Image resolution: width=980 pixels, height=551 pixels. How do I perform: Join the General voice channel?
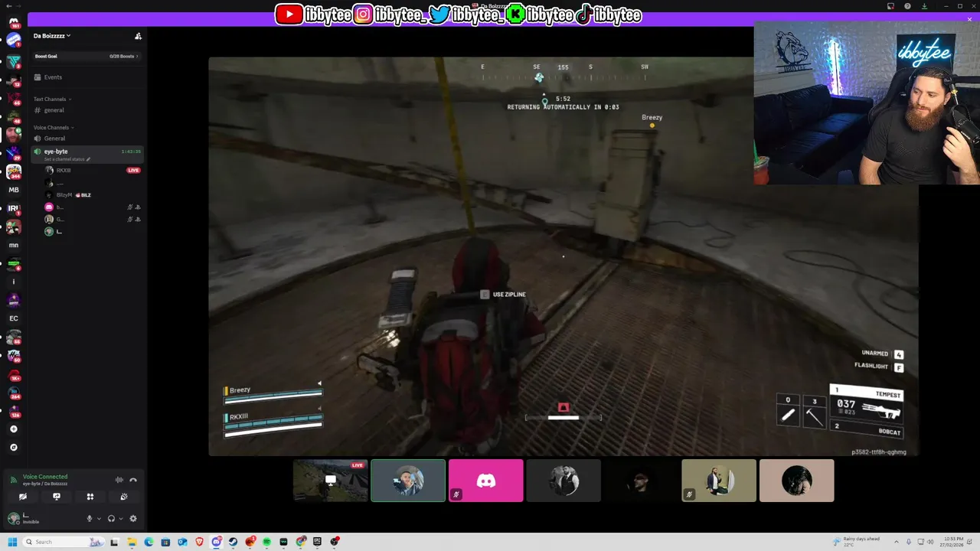[x=86, y=139]
